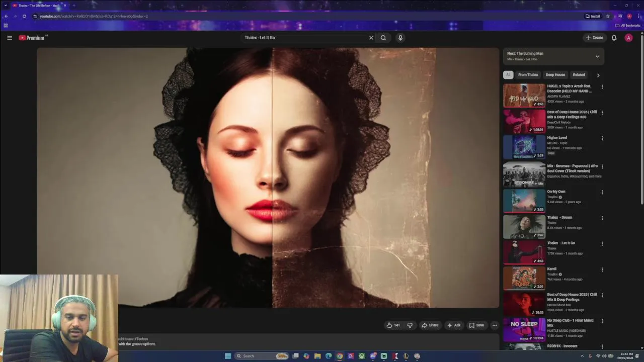Open options for Higher Level video

pos(602,138)
